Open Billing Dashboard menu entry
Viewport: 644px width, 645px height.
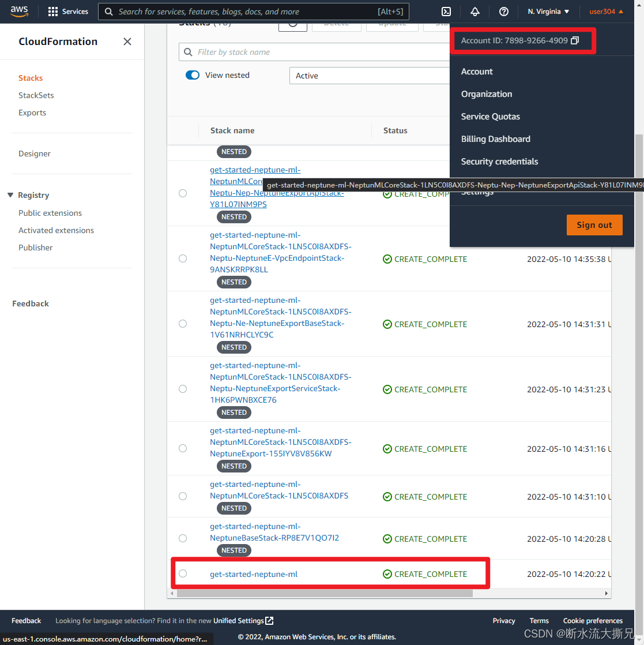[x=496, y=139]
